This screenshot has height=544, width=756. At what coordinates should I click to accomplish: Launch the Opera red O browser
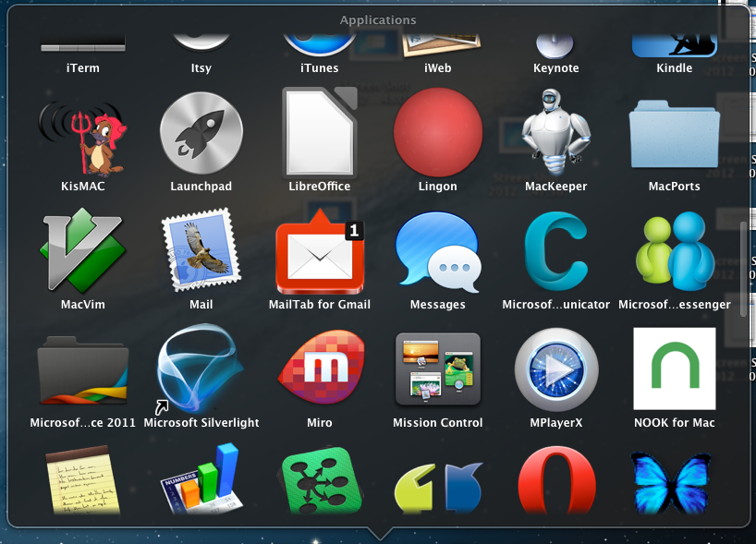556,481
